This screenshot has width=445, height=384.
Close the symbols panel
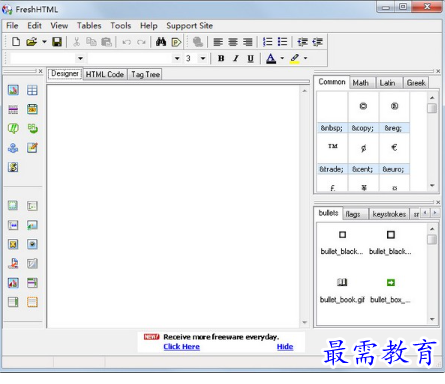click(x=438, y=71)
